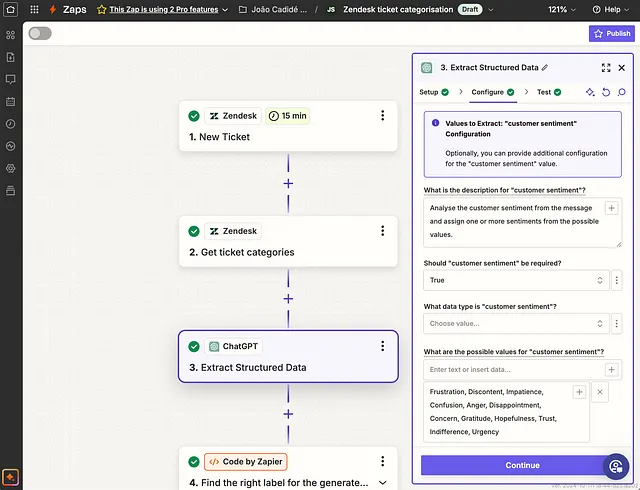Add step after Get ticket categories
640x490 pixels.
[288, 298]
